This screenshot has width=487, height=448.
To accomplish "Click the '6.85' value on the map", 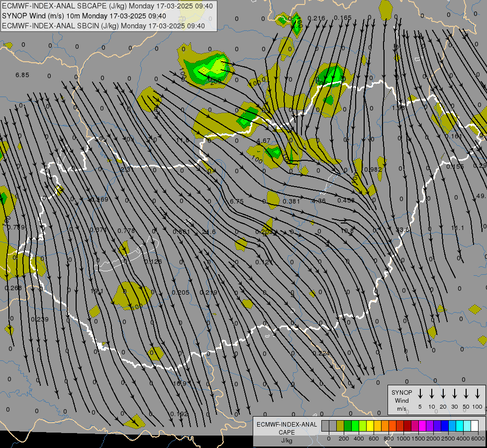I will 22,75.
